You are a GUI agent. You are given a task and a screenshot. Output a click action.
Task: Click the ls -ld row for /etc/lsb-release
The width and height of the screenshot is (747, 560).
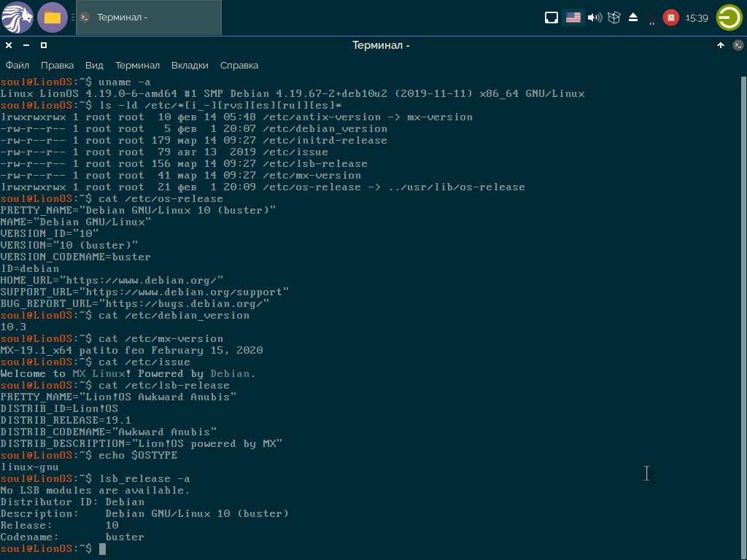(x=184, y=164)
